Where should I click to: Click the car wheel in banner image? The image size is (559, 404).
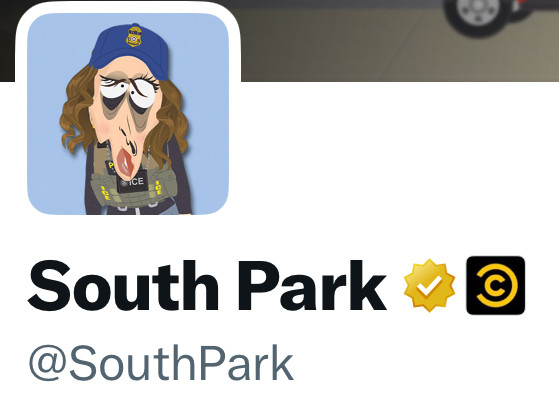479,14
